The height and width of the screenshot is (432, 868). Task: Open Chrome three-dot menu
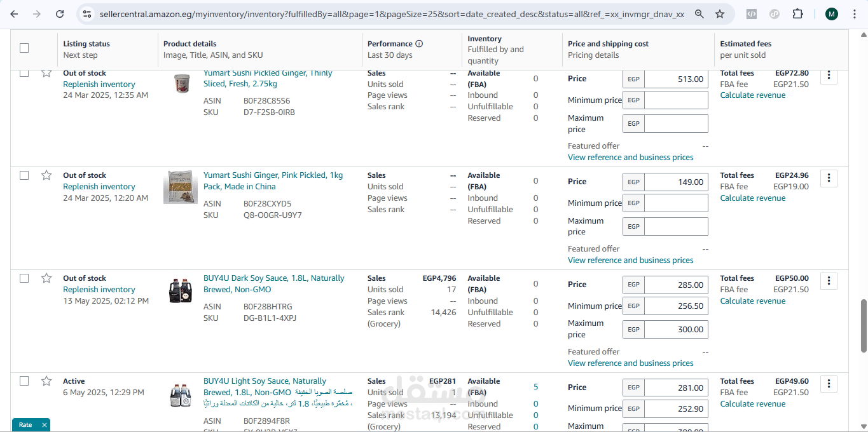point(854,14)
